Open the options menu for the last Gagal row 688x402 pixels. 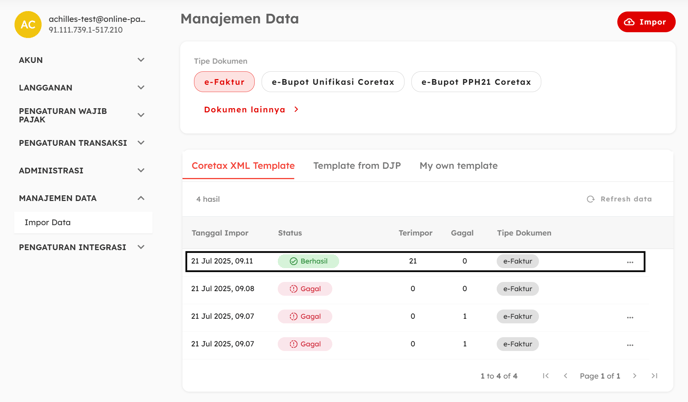tap(630, 345)
